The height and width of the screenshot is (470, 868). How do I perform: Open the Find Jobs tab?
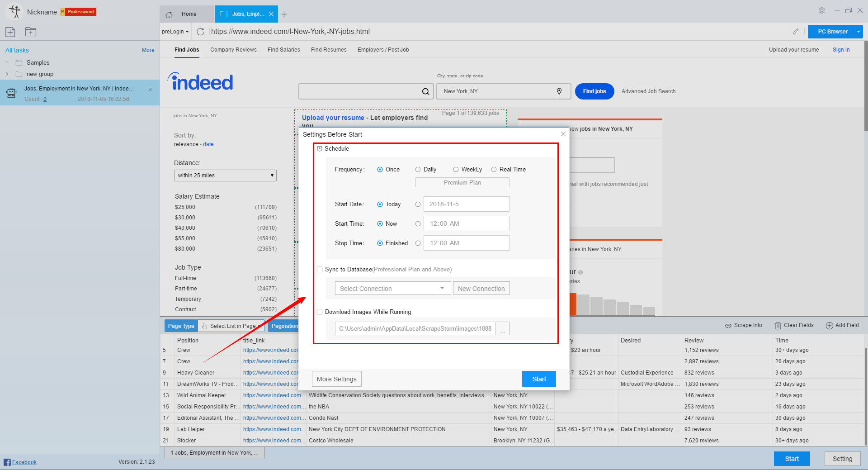pyautogui.click(x=187, y=50)
